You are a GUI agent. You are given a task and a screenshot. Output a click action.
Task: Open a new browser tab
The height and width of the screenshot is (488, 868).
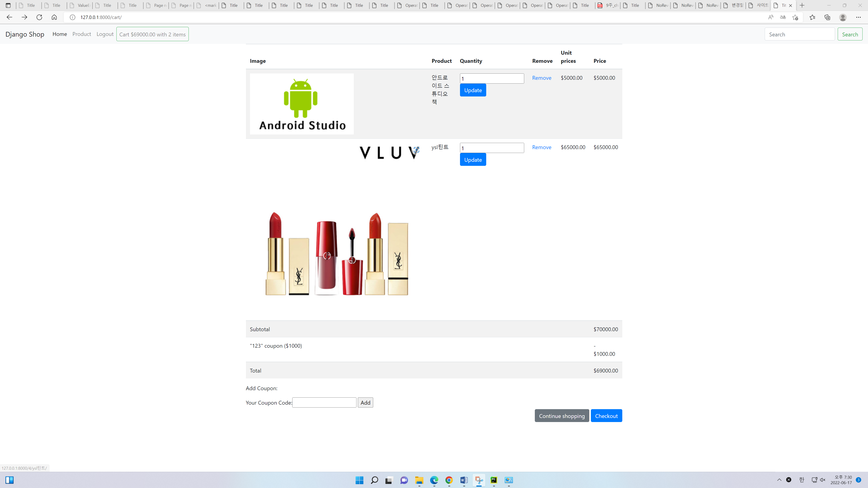tap(802, 5)
